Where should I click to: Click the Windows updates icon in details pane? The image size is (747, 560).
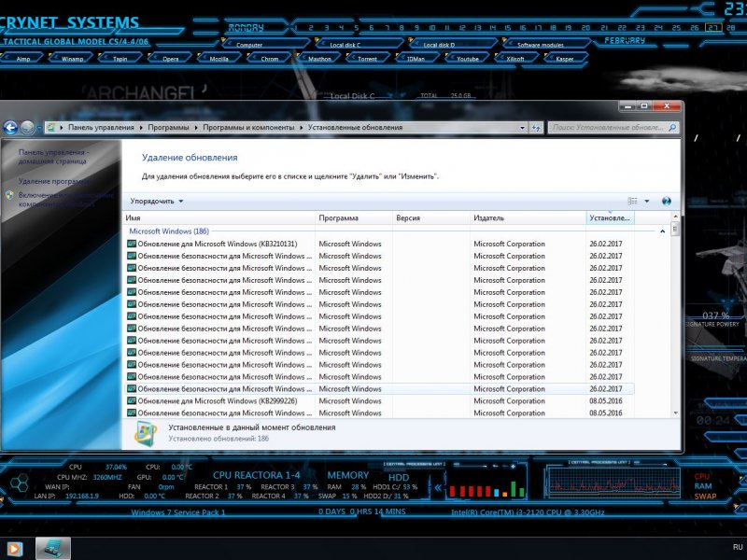[x=146, y=433]
